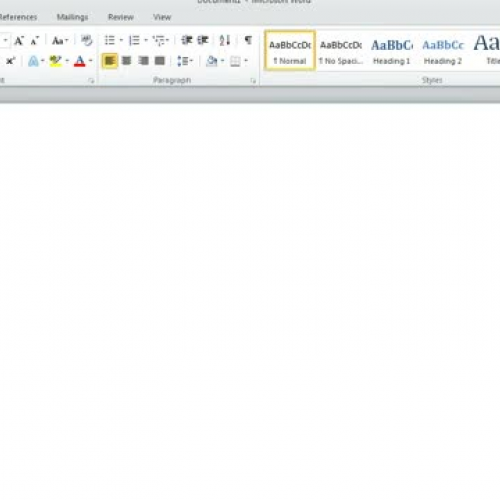Switch to the Review tab
Screen dimensions: 500x500
point(121,17)
